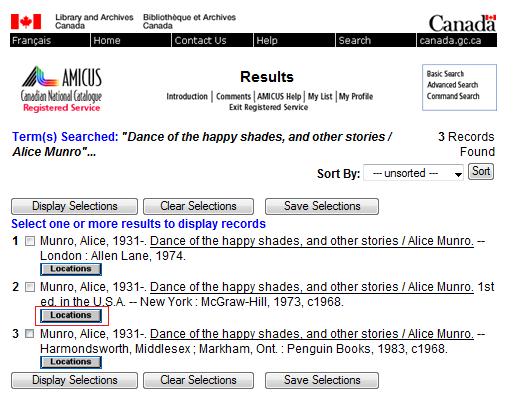Open Search in black navigation bar

click(354, 40)
